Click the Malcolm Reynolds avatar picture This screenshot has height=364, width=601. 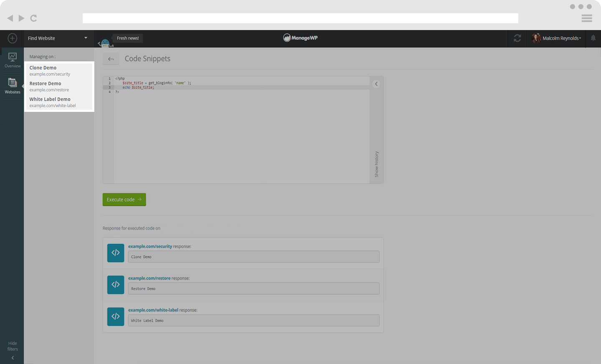536,38
